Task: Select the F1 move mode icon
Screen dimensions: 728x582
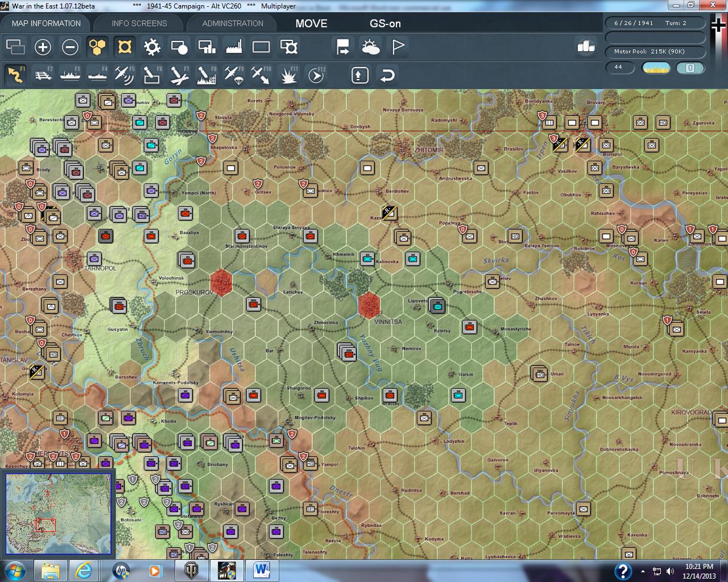Action: pos(15,75)
